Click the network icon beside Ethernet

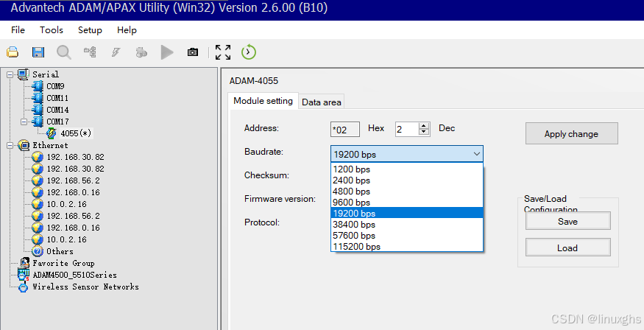24,145
